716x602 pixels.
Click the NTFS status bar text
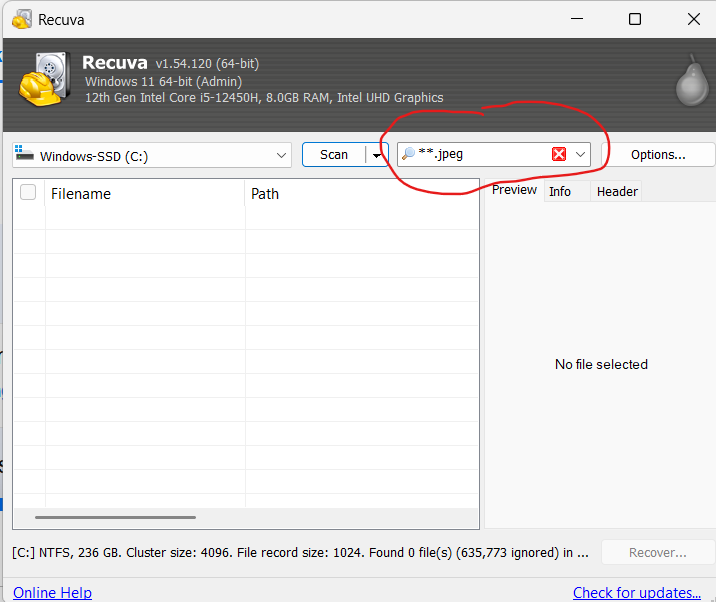[300, 553]
